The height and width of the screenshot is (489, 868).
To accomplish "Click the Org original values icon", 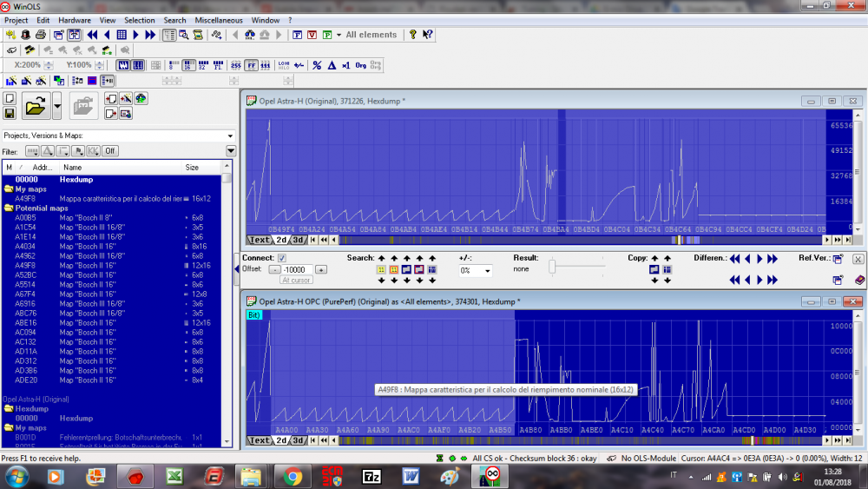I will (361, 65).
